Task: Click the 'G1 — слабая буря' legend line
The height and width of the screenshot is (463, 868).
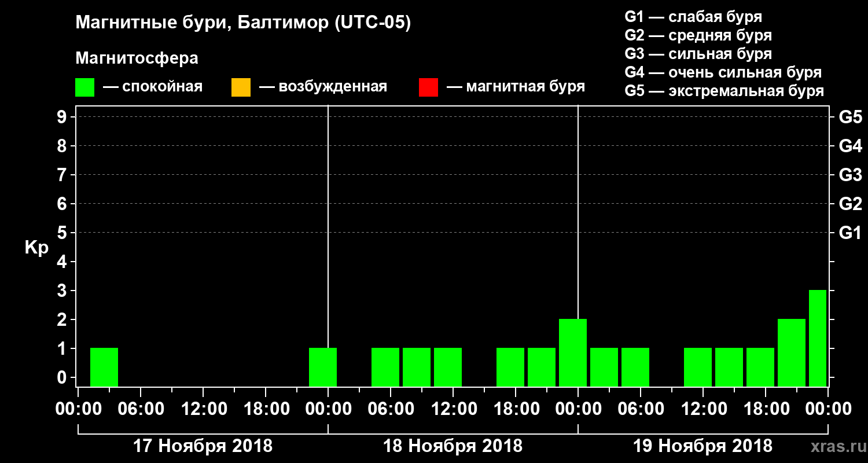Action: [x=693, y=16]
